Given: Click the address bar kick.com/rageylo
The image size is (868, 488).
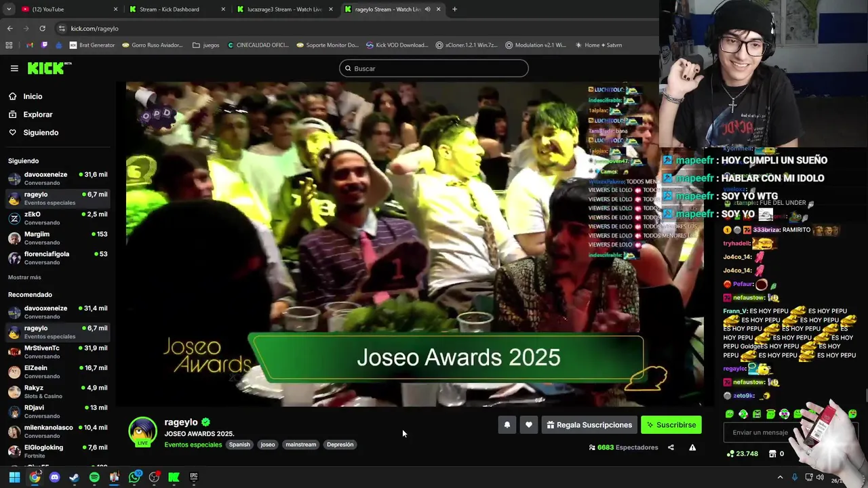Looking at the screenshot, I should coord(94,28).
